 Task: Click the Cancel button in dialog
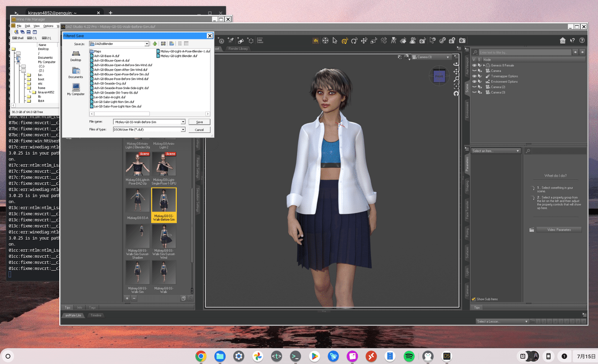(x=199, y=129)
